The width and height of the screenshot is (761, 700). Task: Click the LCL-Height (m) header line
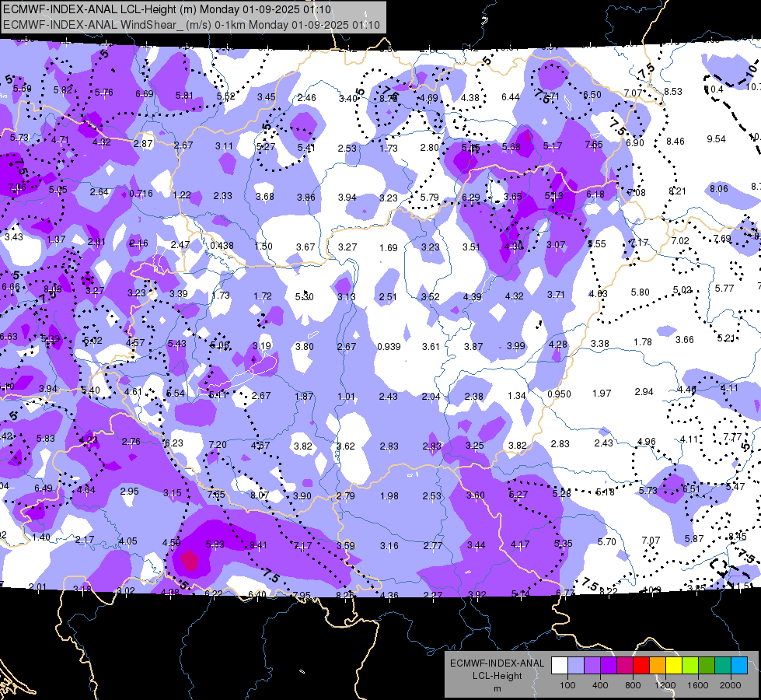167,9
